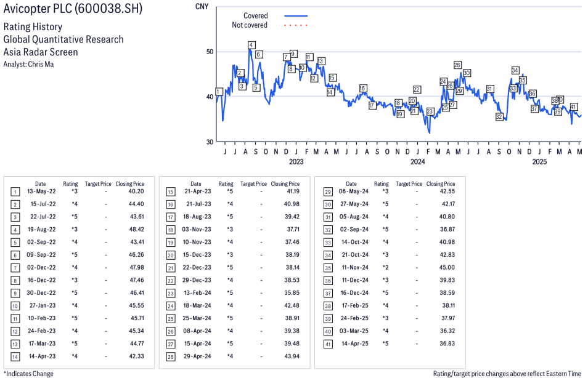The image size is (588, 378).
Task: Select the date 19-Aug-22 in the table
Action: coord(41,229)
